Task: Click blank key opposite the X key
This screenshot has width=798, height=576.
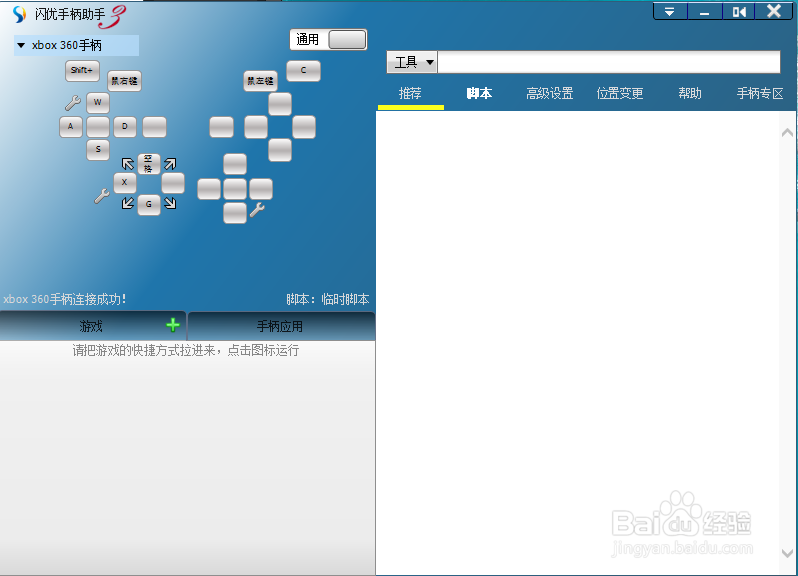Action: pos(173,183)
